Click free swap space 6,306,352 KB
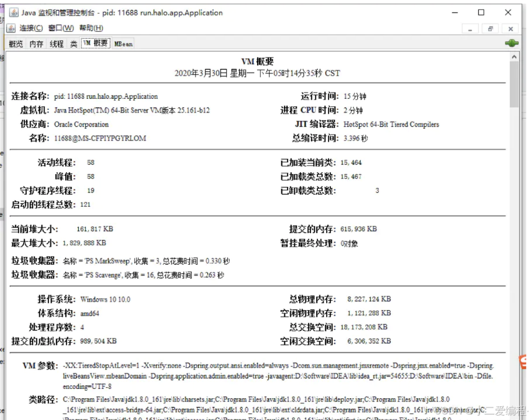 pyautogui.click(x=369, y=341)
